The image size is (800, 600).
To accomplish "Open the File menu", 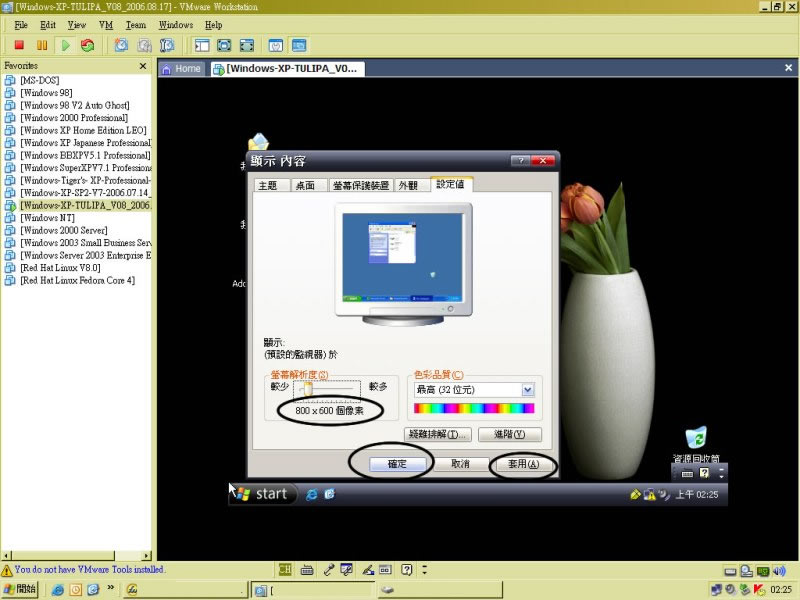I will (x=21, y=25).
